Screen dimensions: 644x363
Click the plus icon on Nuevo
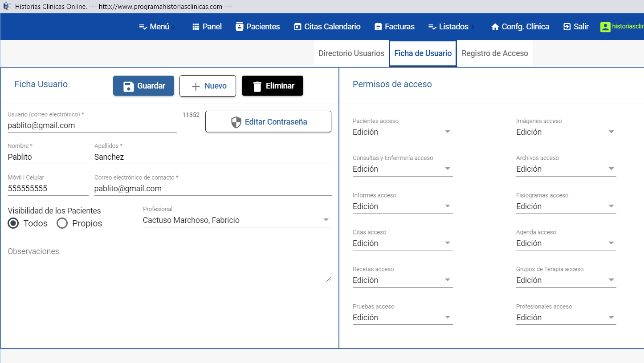(x=195, y=86)
